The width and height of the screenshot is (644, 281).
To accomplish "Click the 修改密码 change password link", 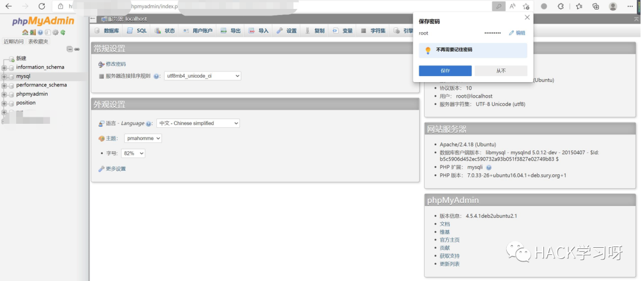I will [x=116, y=64].
